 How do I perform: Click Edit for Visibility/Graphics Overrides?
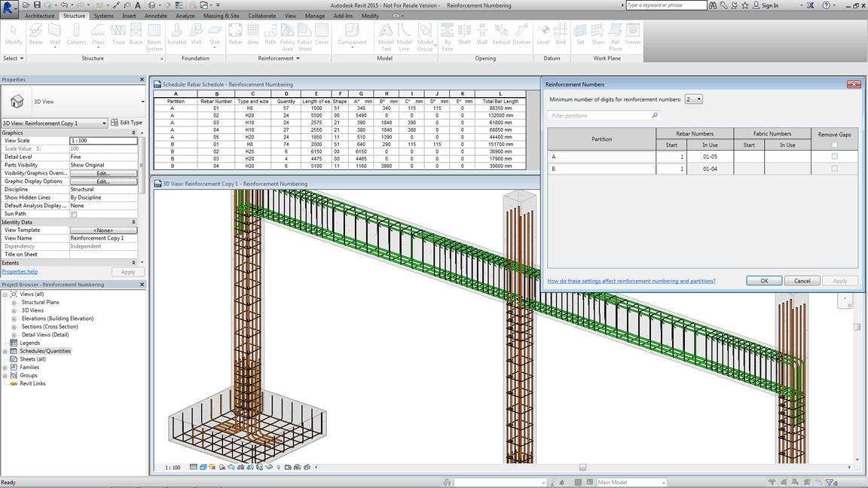(x=103, y=173)
